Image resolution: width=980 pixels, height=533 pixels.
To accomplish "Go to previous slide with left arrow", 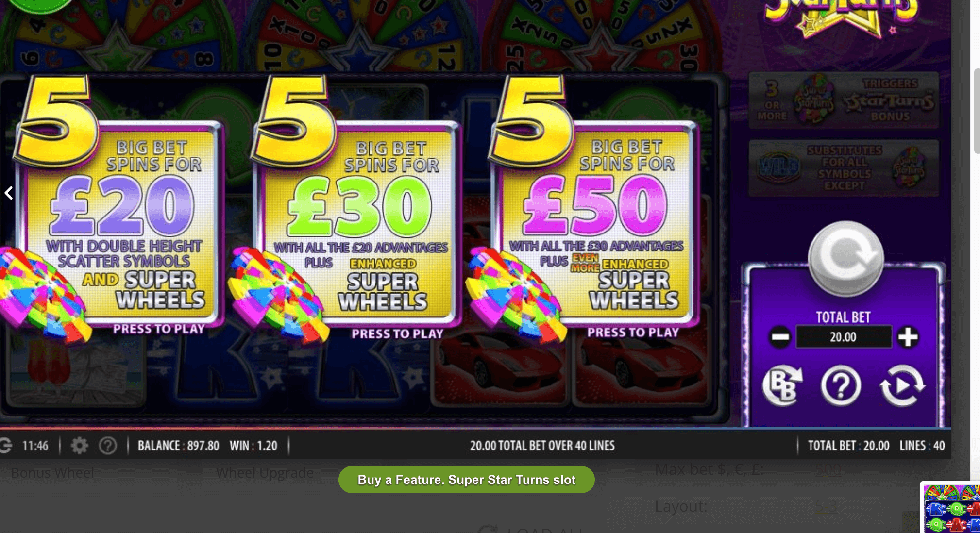I will 9,193.
